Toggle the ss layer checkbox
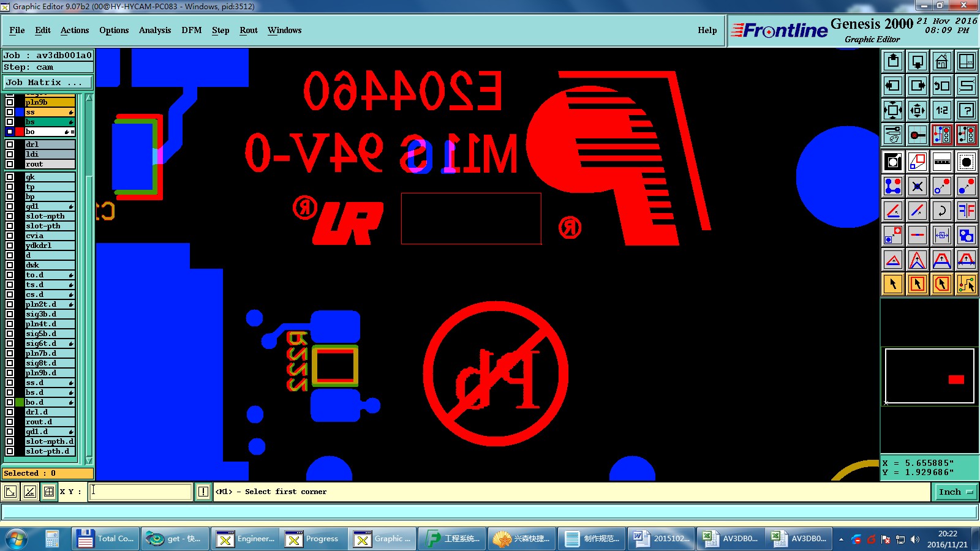 [10, 112]
